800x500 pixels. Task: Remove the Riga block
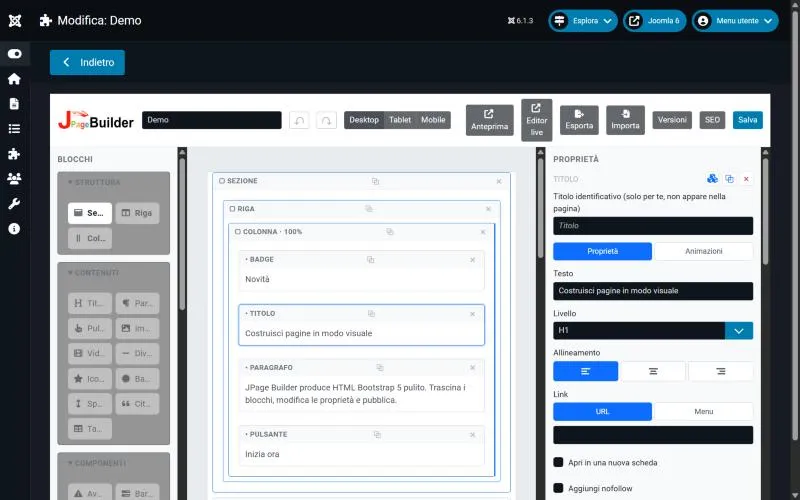click(488, 209)
